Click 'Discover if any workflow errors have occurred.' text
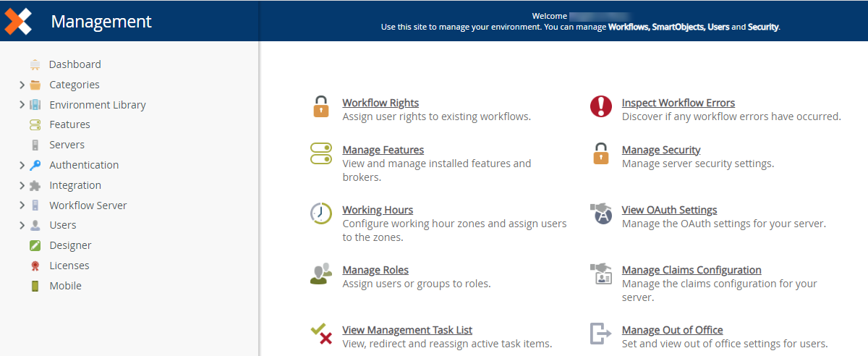The image size is (868, 356). point(731,116)
